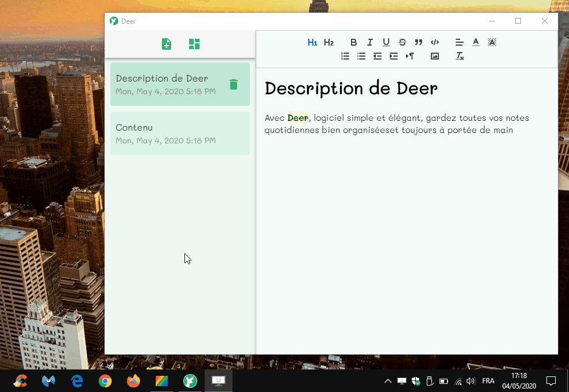Toggle Heading 1 formatting

click(x=312, y=42)
